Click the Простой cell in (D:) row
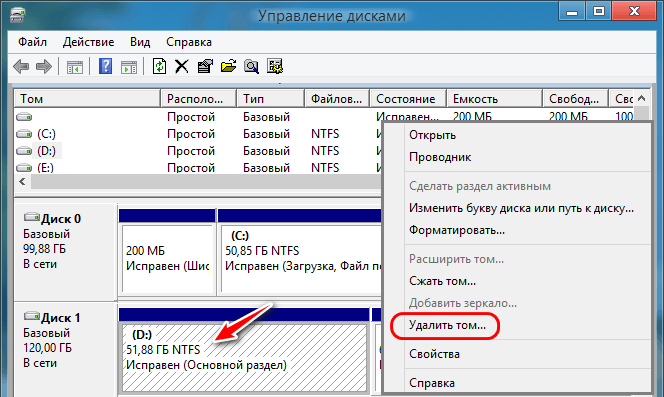The image size is (664, 397). [191, 151]
